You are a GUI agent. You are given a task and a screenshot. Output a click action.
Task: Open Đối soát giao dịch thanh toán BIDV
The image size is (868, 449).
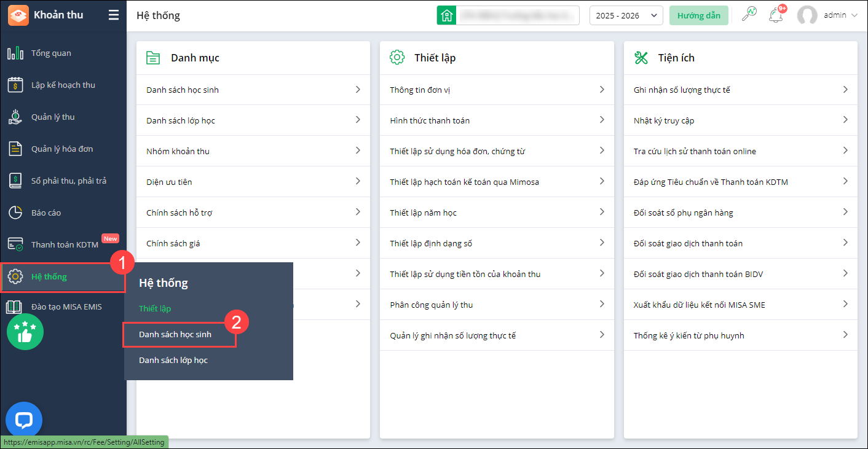[741, 274]
